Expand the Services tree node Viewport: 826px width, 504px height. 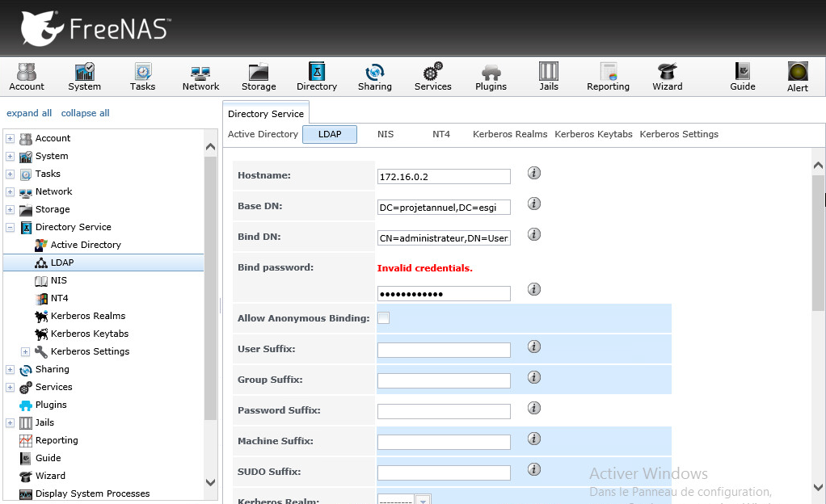(10, 387)
